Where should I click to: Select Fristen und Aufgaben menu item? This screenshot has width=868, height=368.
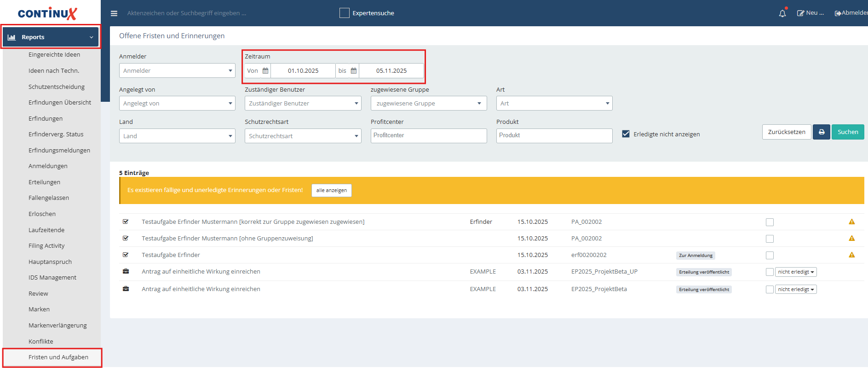(58, 357)
